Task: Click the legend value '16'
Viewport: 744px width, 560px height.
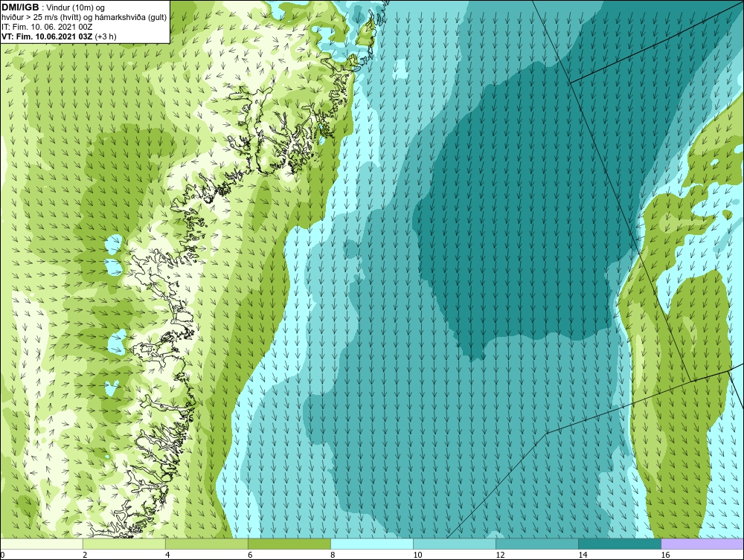Action: click(664, 555)
